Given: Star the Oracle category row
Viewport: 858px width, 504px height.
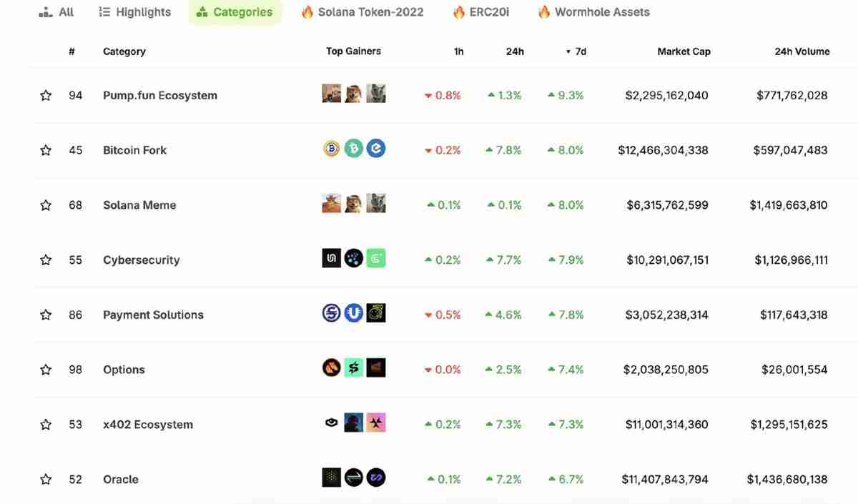Looking at the screenshot, I should click(46, 479).
